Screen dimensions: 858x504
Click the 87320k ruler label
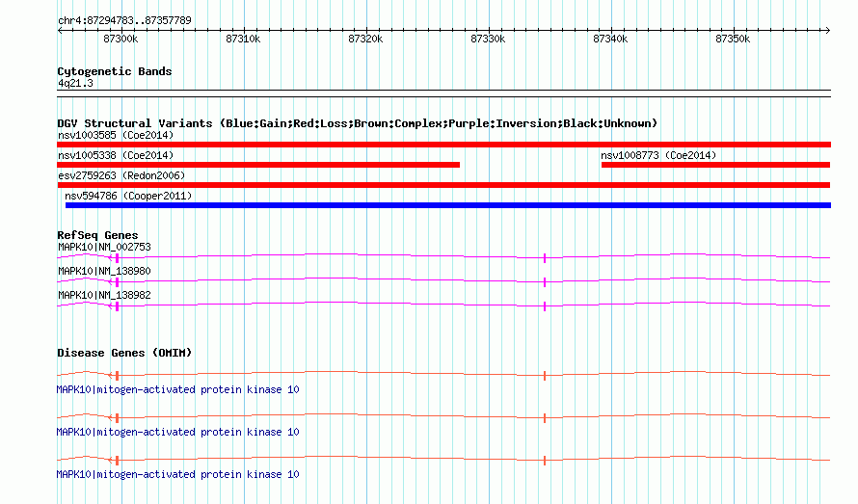tap(365, 39)
